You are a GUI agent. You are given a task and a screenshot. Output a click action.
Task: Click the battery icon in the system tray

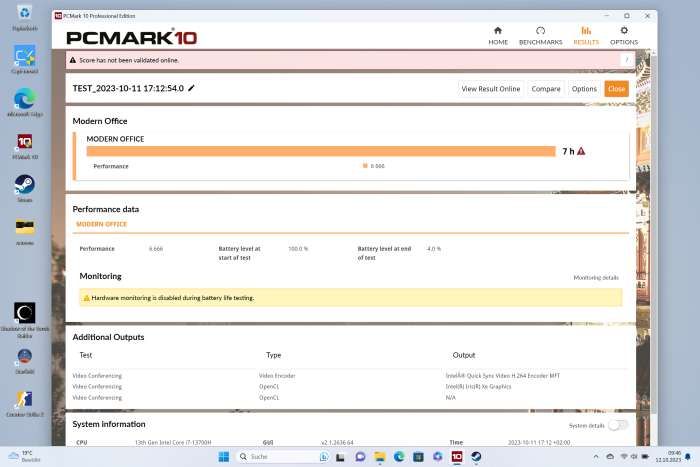645,456
